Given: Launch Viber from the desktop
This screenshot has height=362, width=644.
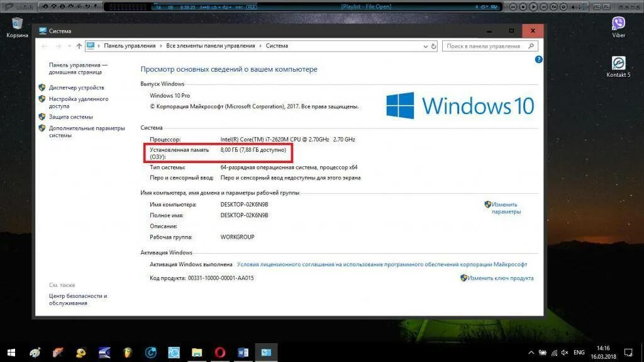Looking at the screenshot, I should (619, 27).
